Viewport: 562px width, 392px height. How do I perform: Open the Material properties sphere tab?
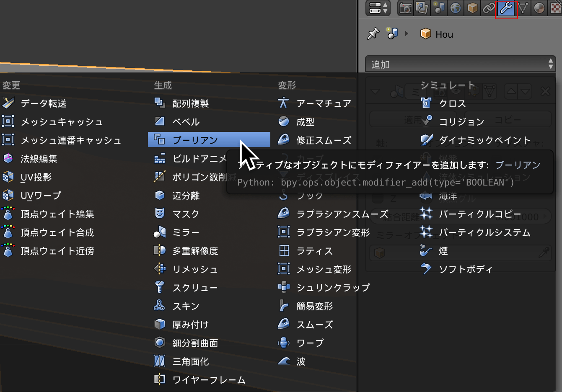[540, 8]
